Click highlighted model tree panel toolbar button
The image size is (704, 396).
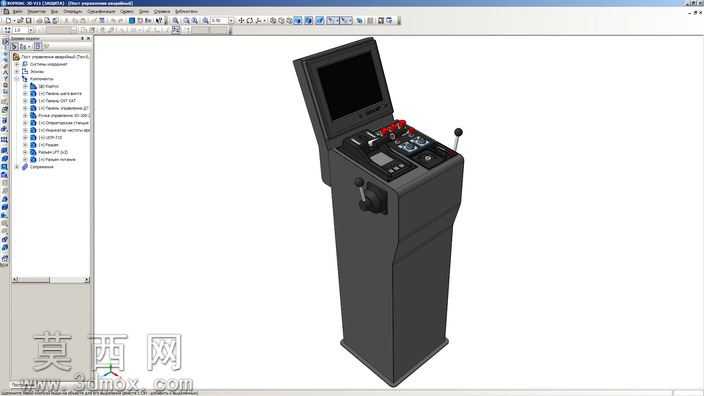coord(38,46)
